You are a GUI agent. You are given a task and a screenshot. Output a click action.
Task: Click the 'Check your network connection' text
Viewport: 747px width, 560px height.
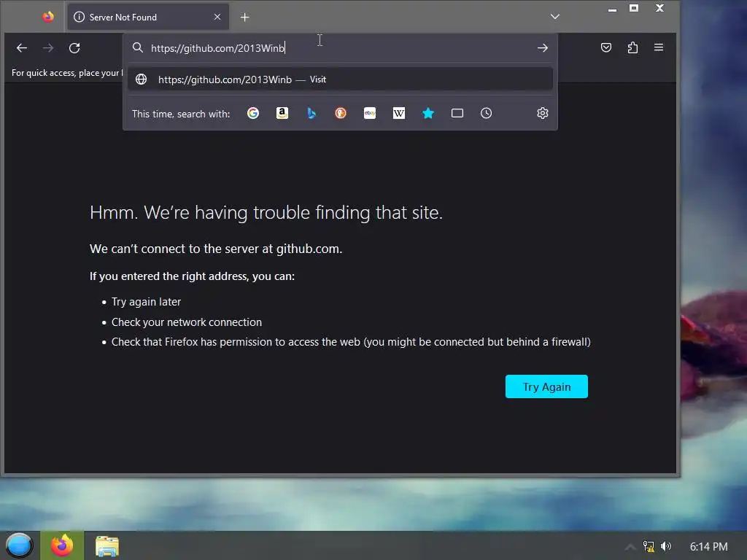[x=186, y=322]
